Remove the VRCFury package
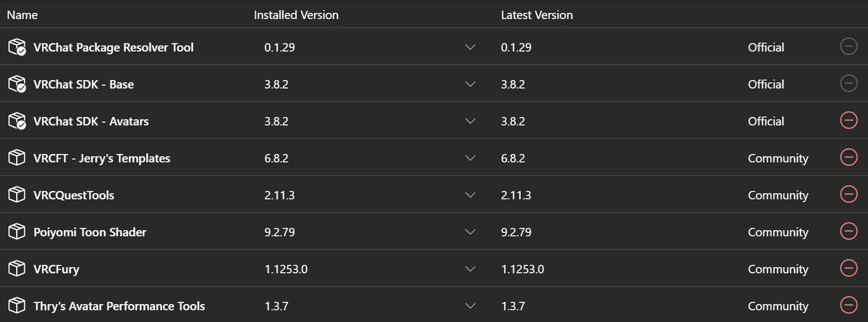Screen dimensions: 868x322 tap(848, 269)
